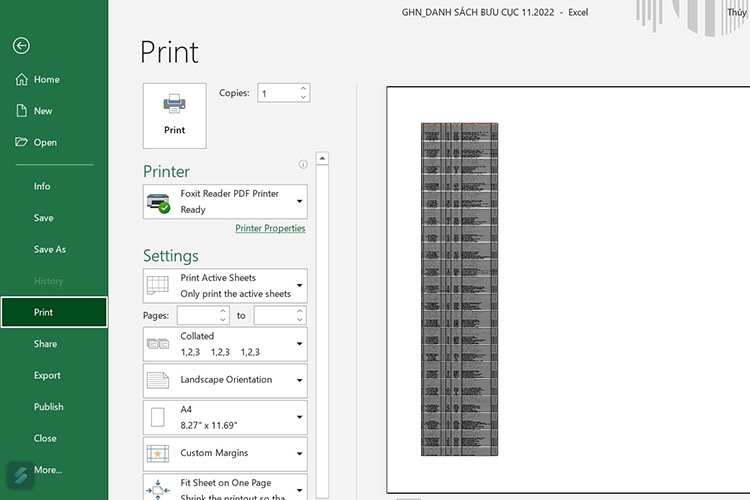Open the Foxit Reader PDF Printer dropdown
This screenshot has height=500, width=750.
coord(225,202)
